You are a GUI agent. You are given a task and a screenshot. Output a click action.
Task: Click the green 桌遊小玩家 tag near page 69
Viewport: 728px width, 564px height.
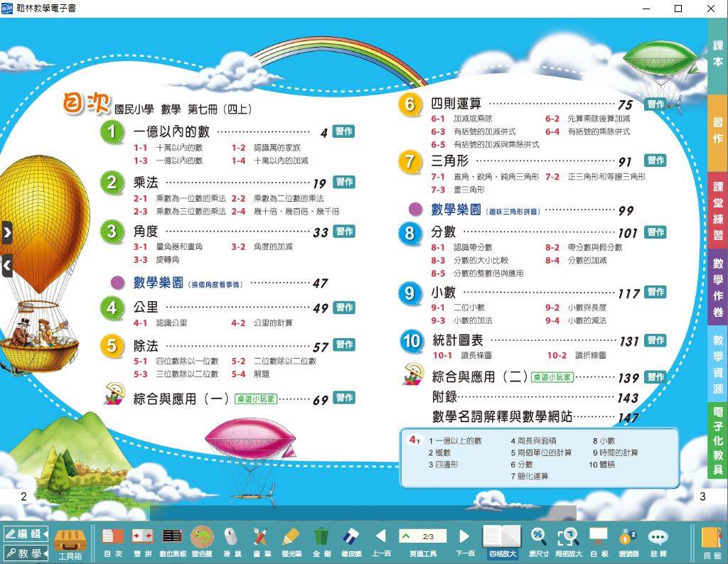(x=256, y=399)
